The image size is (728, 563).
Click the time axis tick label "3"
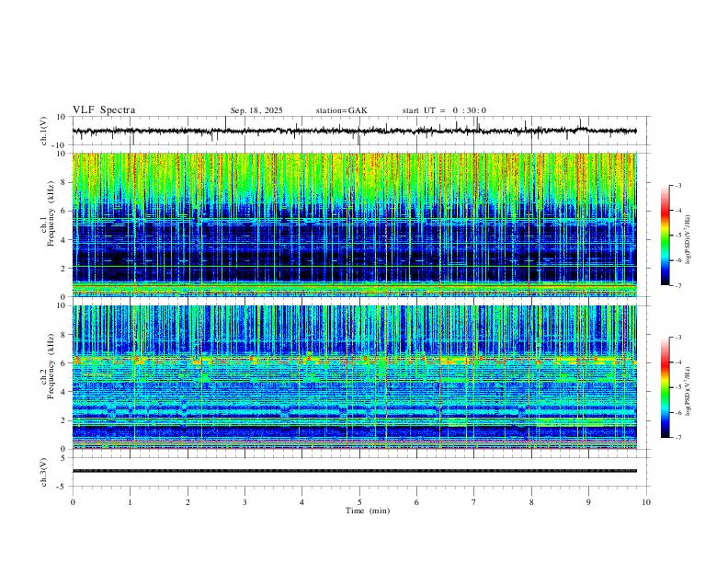245,502
